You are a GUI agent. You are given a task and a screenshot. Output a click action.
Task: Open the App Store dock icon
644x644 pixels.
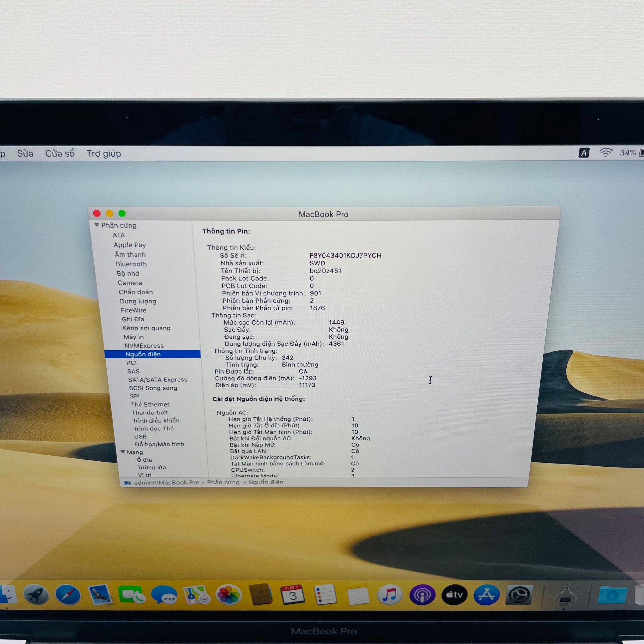[486, 595]
